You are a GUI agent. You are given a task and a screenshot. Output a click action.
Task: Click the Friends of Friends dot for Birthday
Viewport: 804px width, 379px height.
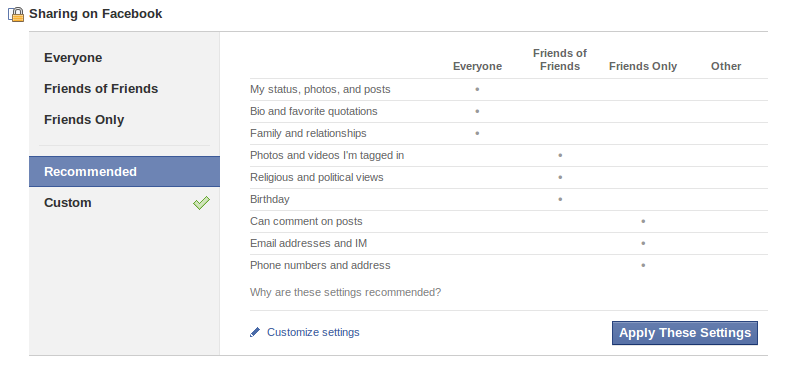point(560,200)
